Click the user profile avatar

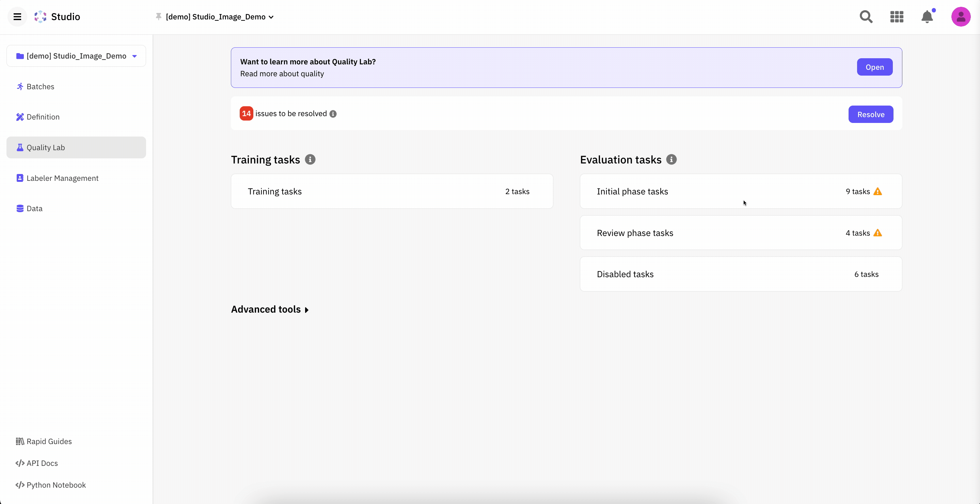coord(961,17)
